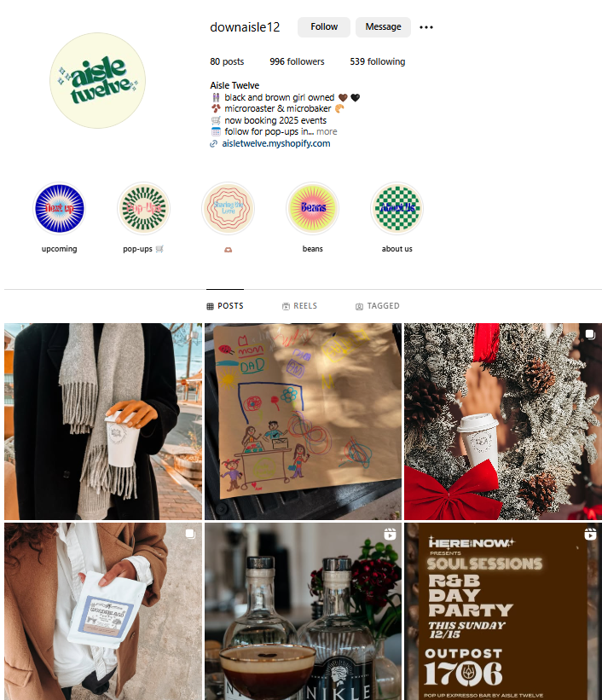Open the beans story highlight

point(313,209)
